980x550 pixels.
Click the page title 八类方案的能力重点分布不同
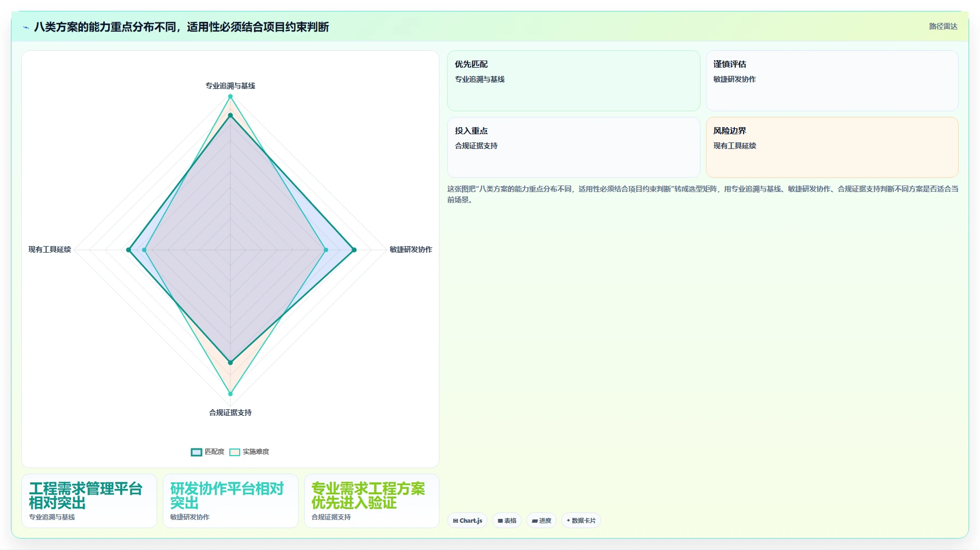(181, 27)
